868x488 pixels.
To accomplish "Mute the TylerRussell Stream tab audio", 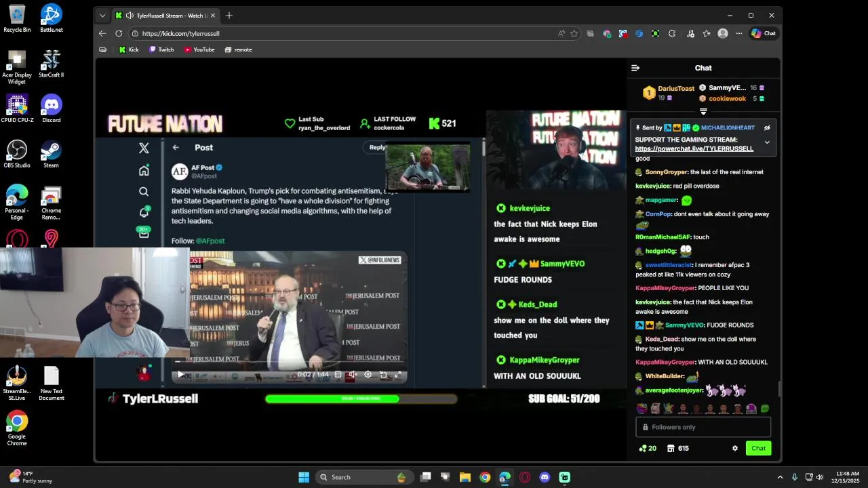I will (129, 16).
